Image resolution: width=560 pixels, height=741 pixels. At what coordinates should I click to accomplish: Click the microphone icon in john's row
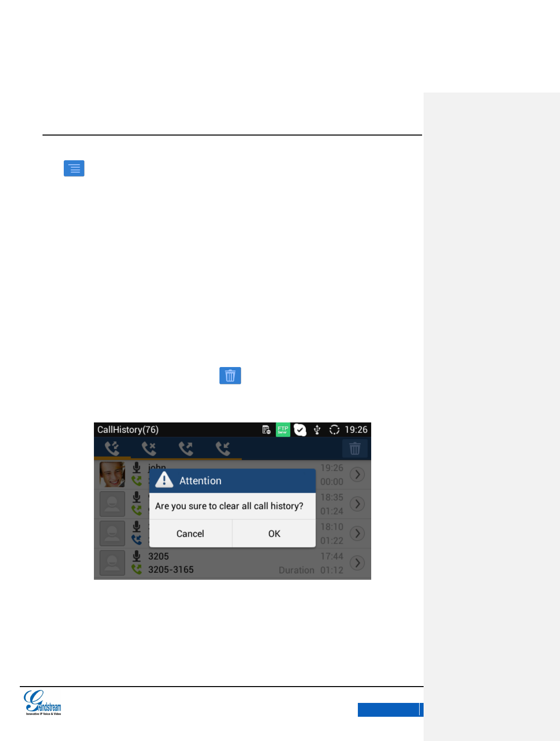tap(137, 467)
